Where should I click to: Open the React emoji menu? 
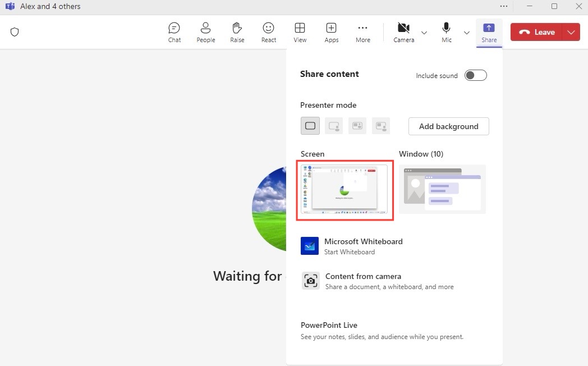point(269,32)
